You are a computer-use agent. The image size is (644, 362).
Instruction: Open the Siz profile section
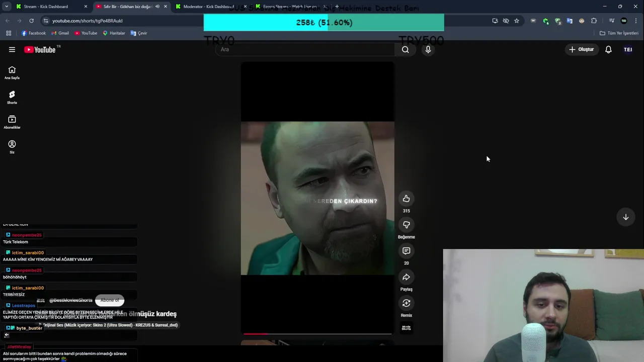click(x=12, y=147)
